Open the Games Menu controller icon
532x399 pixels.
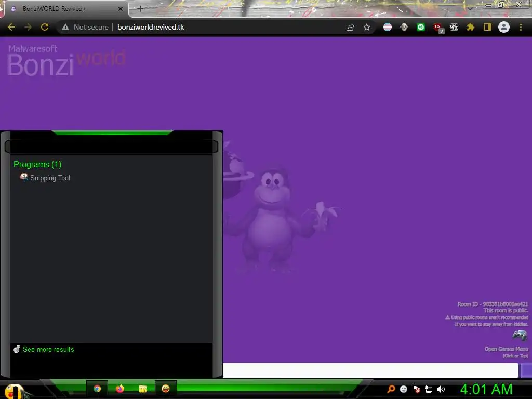[520, 336]
